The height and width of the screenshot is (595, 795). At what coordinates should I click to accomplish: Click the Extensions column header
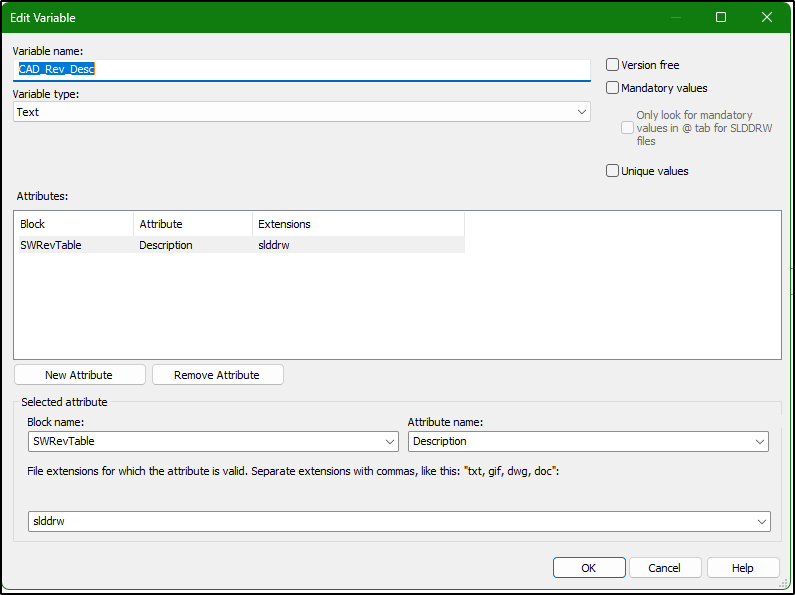(357, 224)
